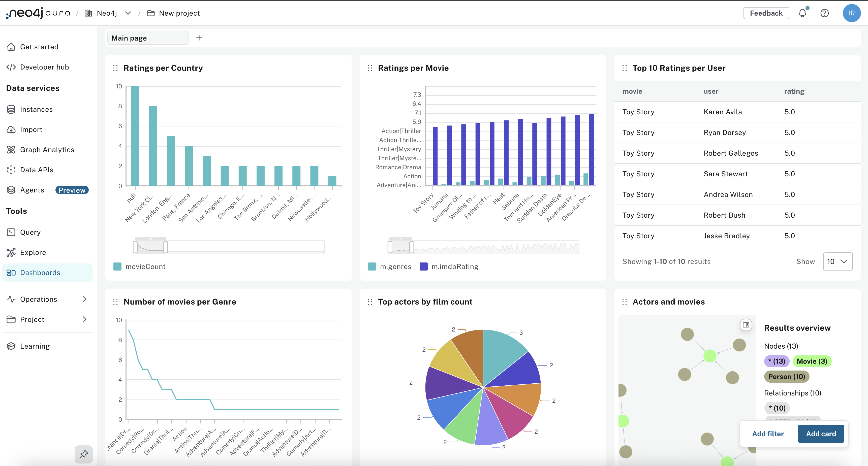
Task: Open the Import tool
Action: click(x=31, y=129)
